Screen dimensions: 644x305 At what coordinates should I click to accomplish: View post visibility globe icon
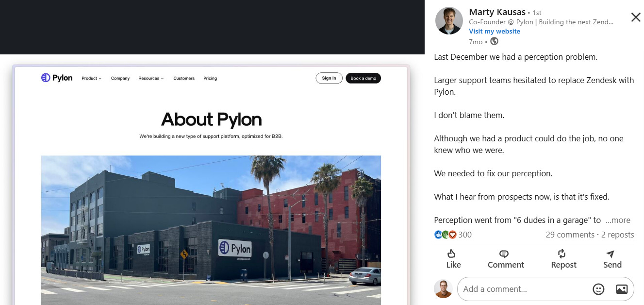(x=494, y=42)
